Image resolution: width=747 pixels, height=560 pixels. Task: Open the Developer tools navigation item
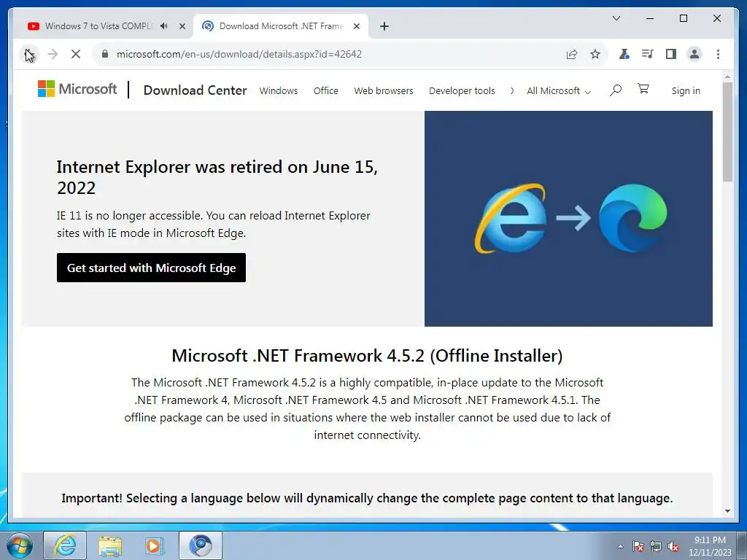pyautogui.click(x=462, y=91)
